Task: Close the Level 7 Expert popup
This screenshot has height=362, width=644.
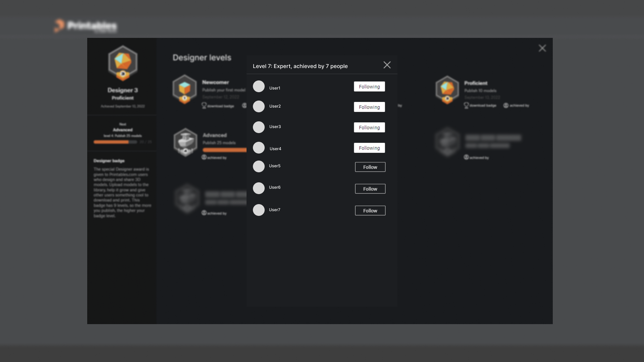Action: click(387, 66)
